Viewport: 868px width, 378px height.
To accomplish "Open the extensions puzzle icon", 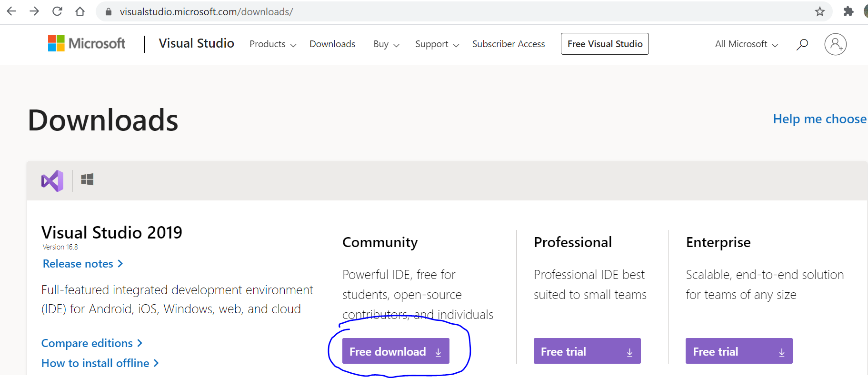I will click(x=848, y=11).
